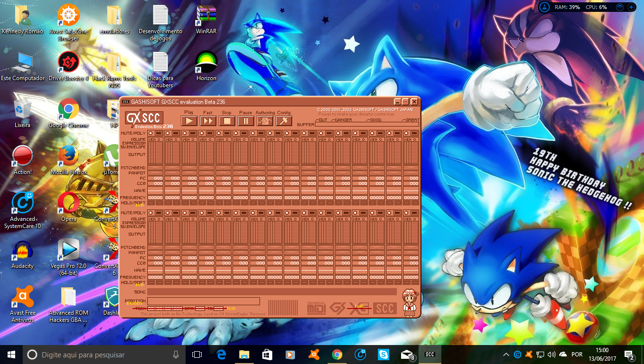Select the Google Chrome desktop shortcut
The height and width of the screenshot is (364, 644).
pyautogui.click(x=69, y=113)
